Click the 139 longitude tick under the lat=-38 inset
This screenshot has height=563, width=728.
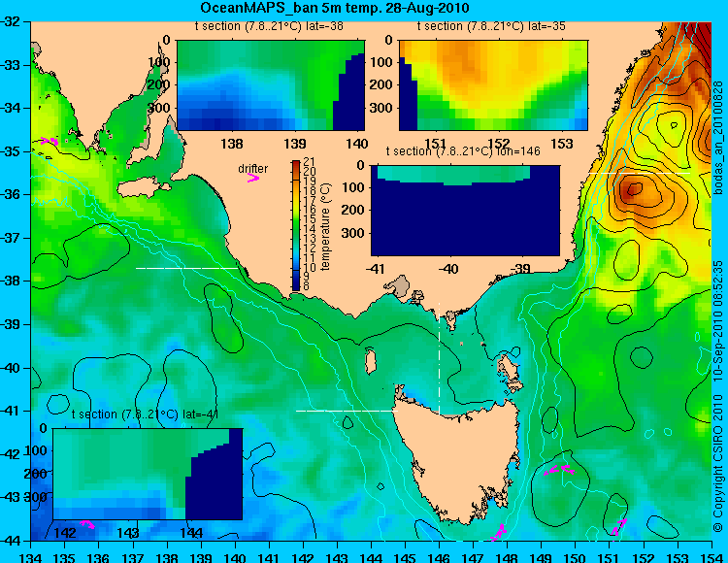pos(295,144)
